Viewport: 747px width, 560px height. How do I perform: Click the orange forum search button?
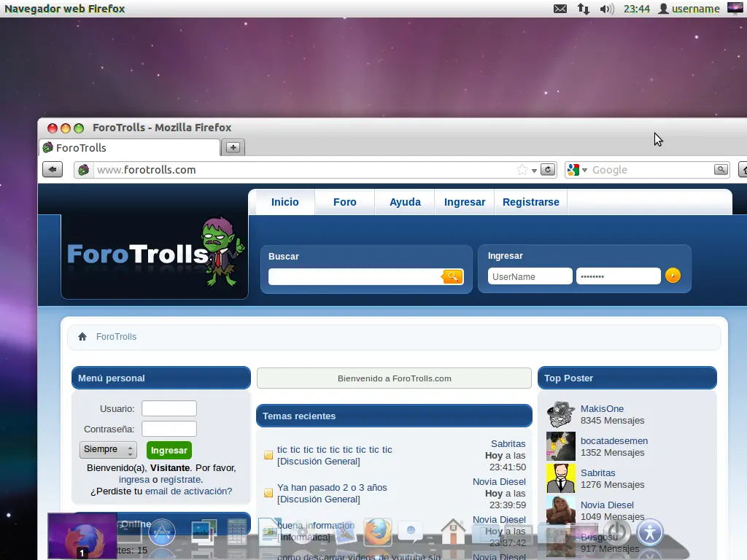tap(452, 276)
